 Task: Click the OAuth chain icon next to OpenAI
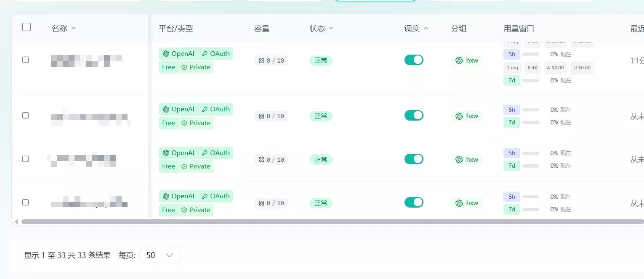click(x=205, y=54)
